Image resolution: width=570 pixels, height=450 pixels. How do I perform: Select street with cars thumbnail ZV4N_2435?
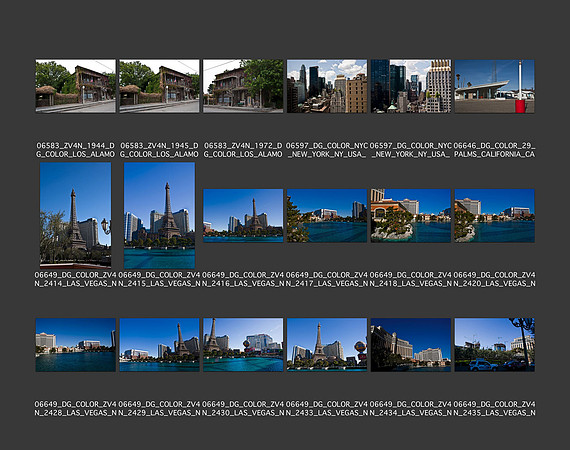click(x=494, y=345)
